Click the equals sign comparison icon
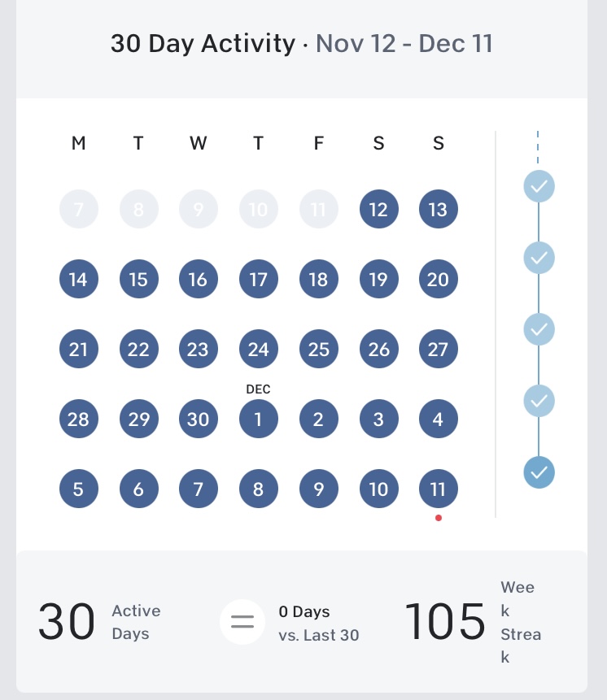The width and height of the screenshot is (607, 700). point(242,623)
